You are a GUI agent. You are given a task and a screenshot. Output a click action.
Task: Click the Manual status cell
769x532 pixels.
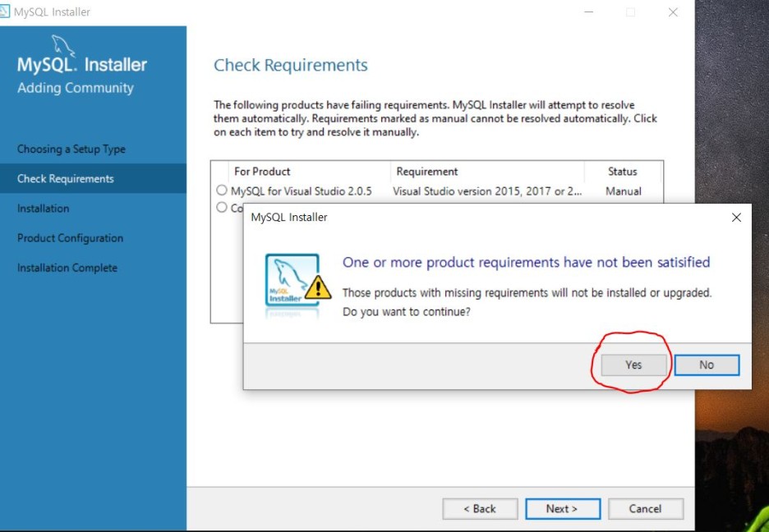point(624,191)
